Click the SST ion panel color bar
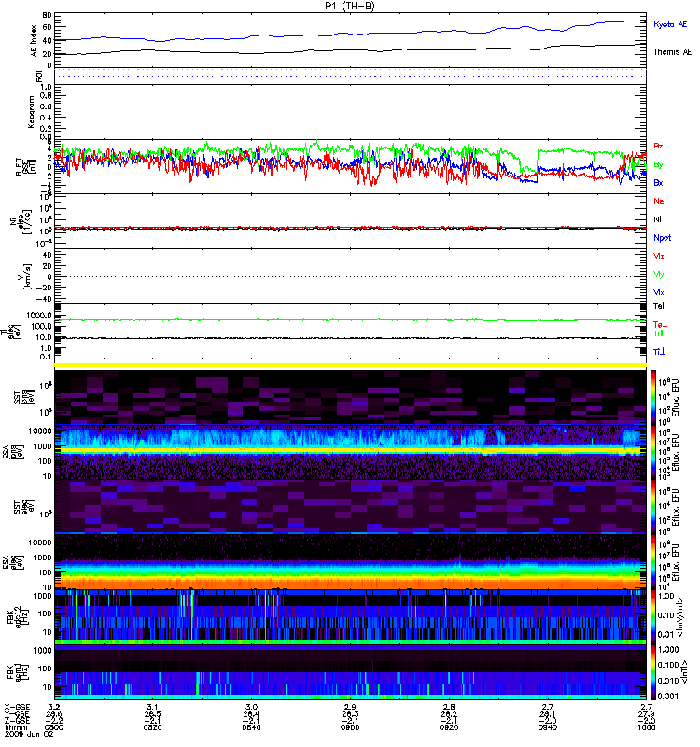 coord(652,396)
